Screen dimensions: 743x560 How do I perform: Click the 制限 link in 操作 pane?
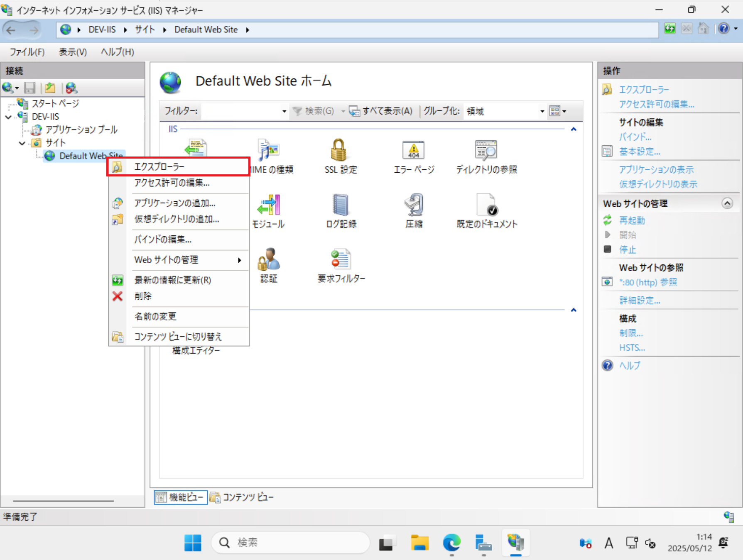point(631,333)
